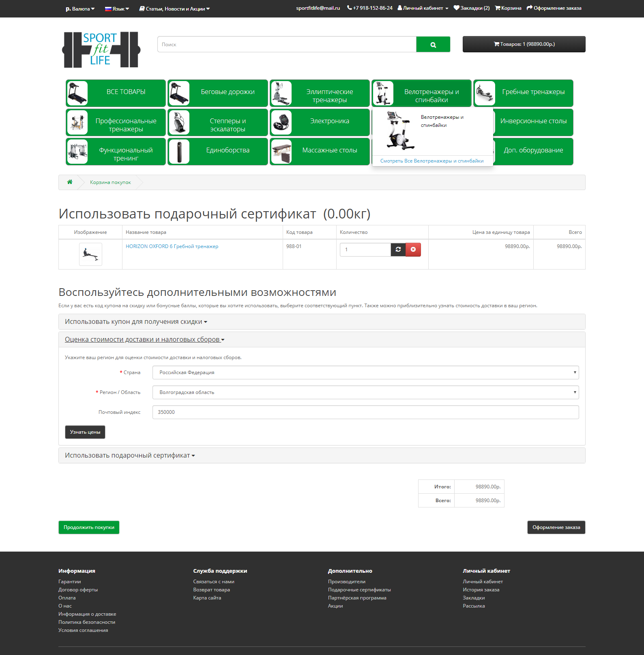The height and width of the screenshot is (655, 644).
Task: Click the Беговые дорожки treadmill icon
Action: click(x=179, y=93)
